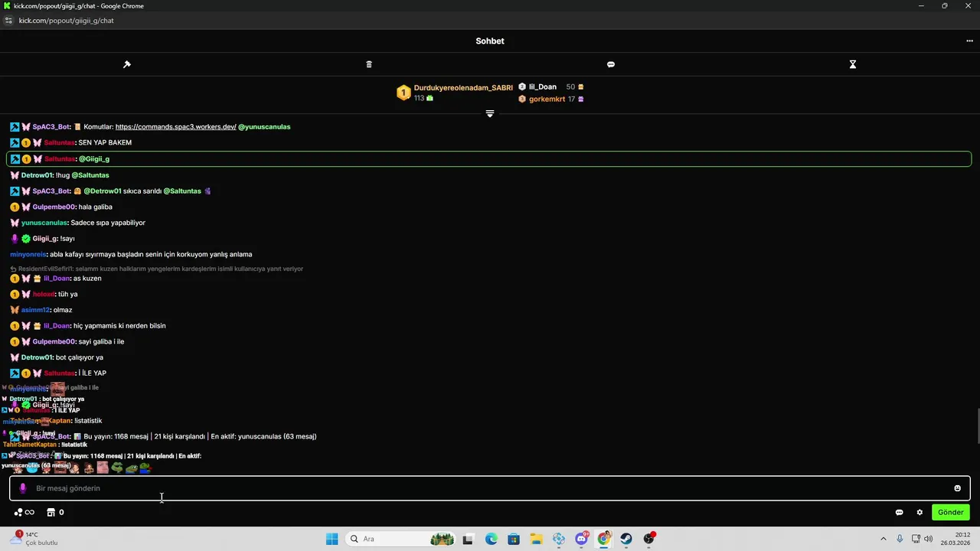Click @Detrow01 mention in the SpAC3_Bot hug reply
Screen dimensions: 980x551
pos(103,191)
